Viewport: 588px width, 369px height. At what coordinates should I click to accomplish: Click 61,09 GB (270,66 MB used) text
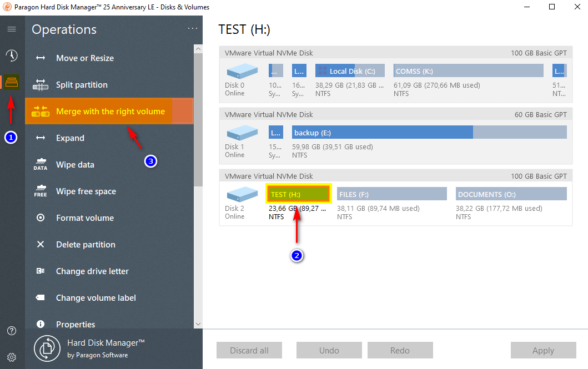tap(436, 85)
